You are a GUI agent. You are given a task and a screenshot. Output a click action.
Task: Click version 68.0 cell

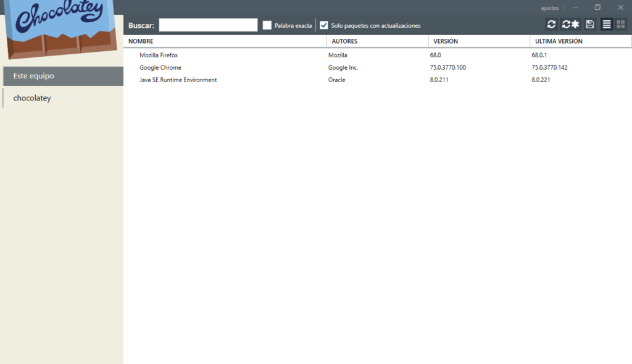click(435, 56)
